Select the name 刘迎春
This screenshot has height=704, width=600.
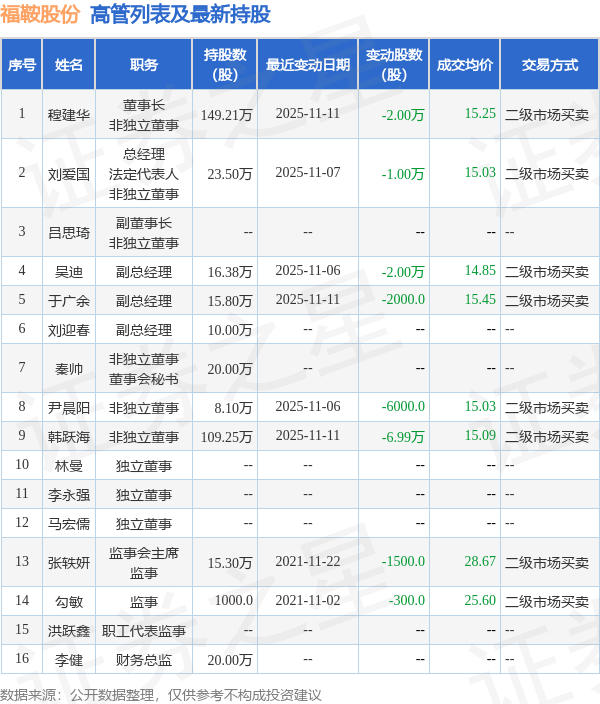[x=69, y=330]
